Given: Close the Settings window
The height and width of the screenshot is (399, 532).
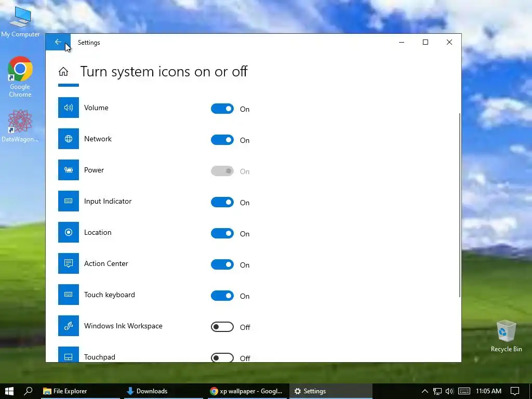Looking at the screenshot, I should (449, 42).
